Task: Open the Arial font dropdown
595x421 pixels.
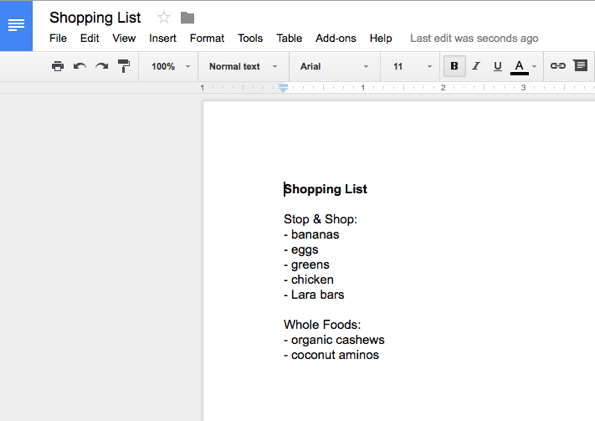Action: coord(334,66)
